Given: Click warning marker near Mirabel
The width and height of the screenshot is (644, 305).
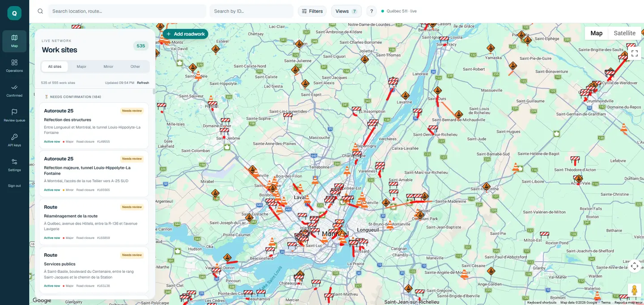Looking at the screenshot, I should coord(216,193).
